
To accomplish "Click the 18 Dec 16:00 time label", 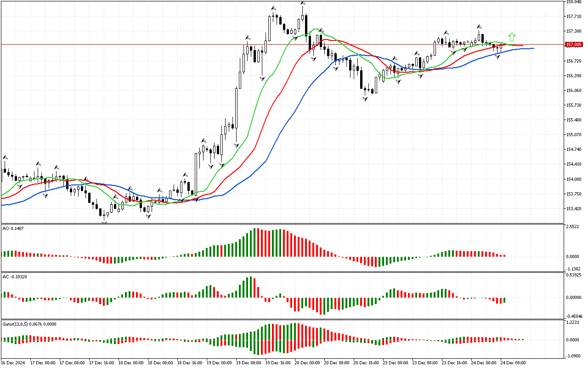I will click(190, 363).
